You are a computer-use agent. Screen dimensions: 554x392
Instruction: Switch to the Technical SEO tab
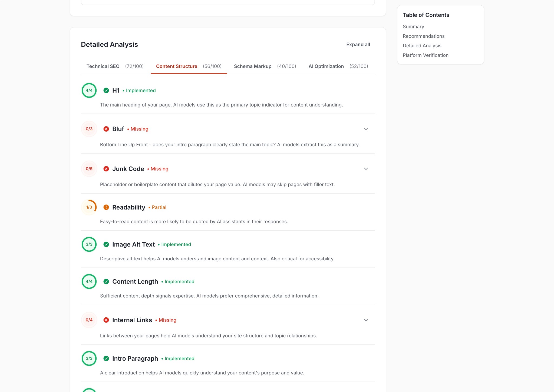click(x=103, y=66)
